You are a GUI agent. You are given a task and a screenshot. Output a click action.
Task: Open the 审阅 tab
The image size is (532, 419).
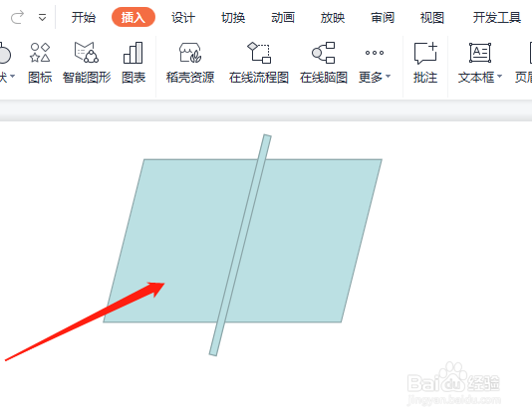[x=383, y=17]
